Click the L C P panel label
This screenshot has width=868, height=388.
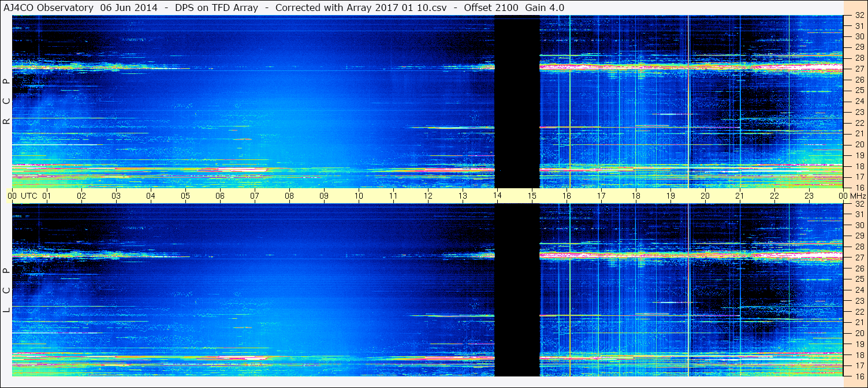pos(6,290)
